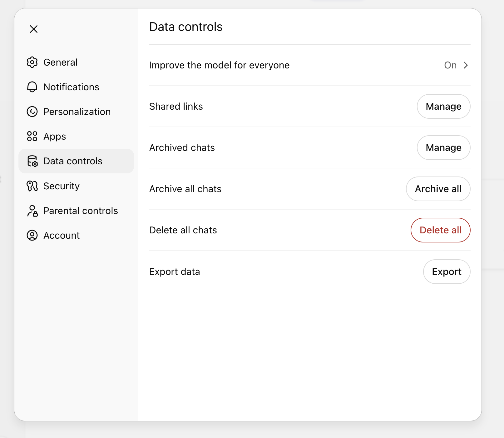Viewport: 504px width, 438px height.
Task: Manage your shared links
Action: pyautogui.click(x=443, y=107)
